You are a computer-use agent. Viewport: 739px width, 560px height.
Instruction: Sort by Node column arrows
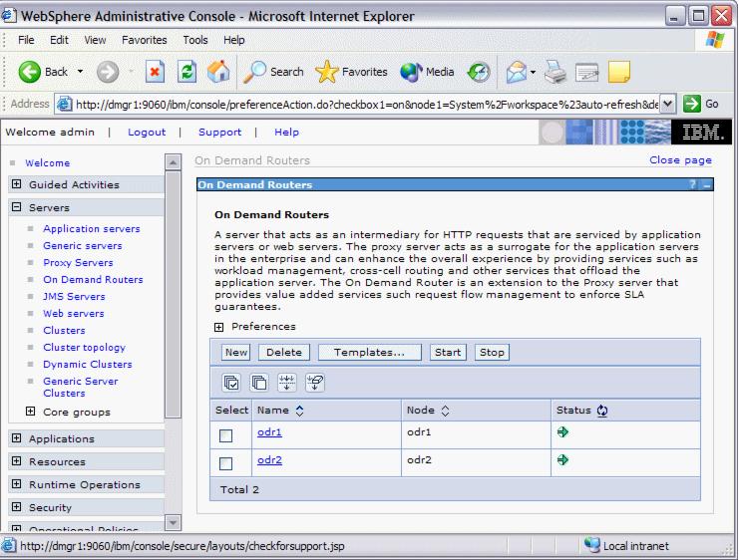click(x=445, y=411)
